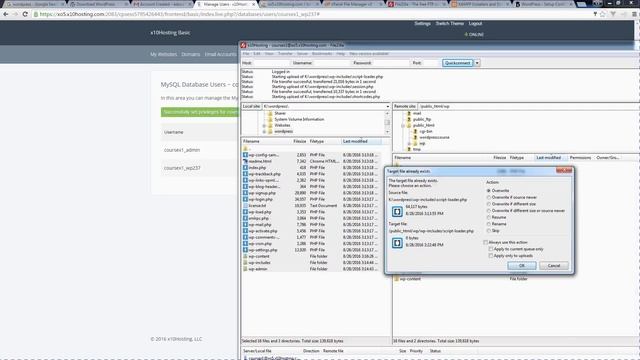Select license.txt in local file list
The height and width of the screenshot is (360, 640).
click(x=257, y=206)
